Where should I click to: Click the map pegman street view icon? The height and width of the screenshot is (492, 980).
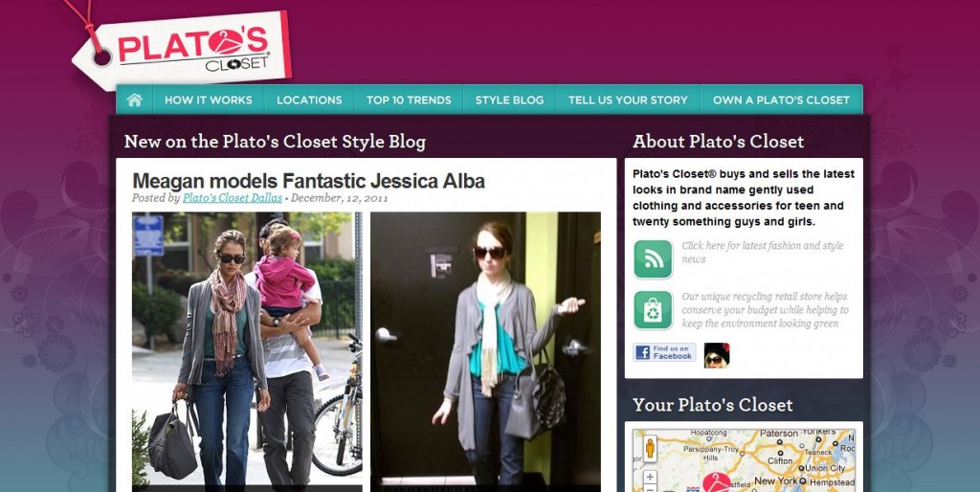[650, 448]
